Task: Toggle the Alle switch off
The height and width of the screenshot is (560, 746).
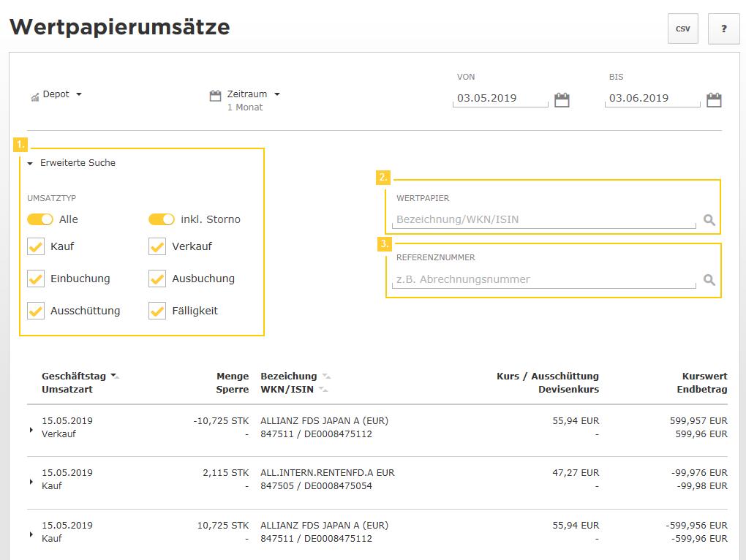Action: click(40, 219)
